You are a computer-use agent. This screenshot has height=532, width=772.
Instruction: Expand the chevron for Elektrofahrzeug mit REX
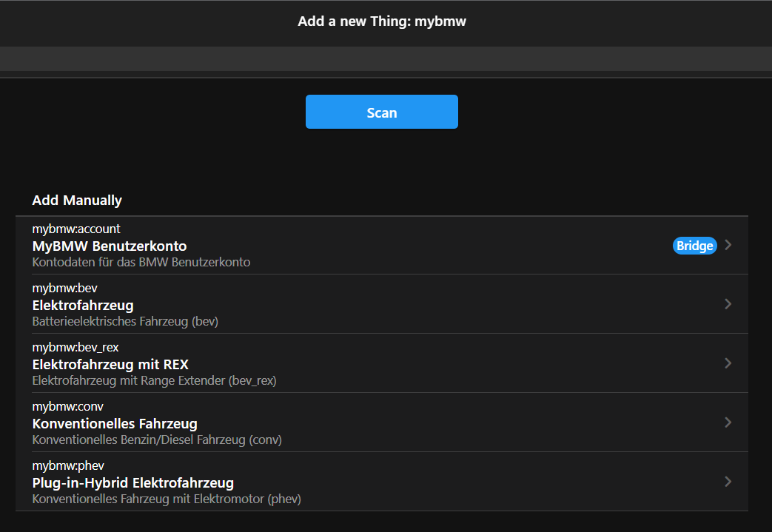728,363
